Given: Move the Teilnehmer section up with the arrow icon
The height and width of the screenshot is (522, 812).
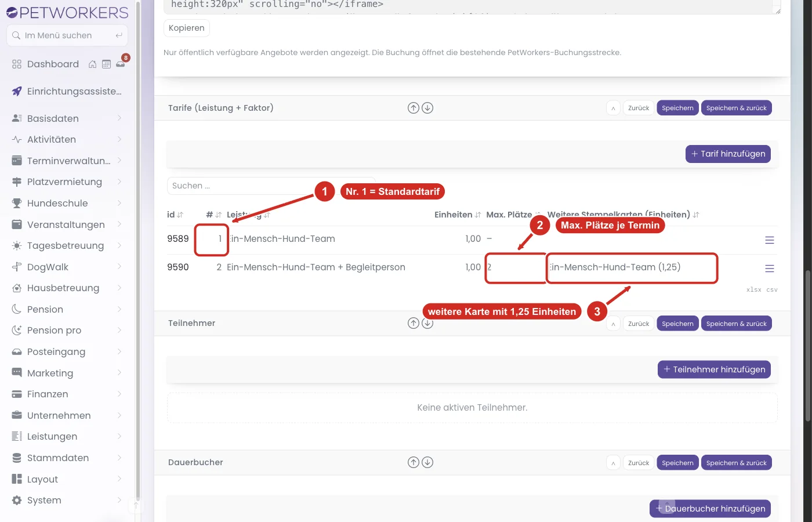Looking at the screenshot, I should click(414, 323).
